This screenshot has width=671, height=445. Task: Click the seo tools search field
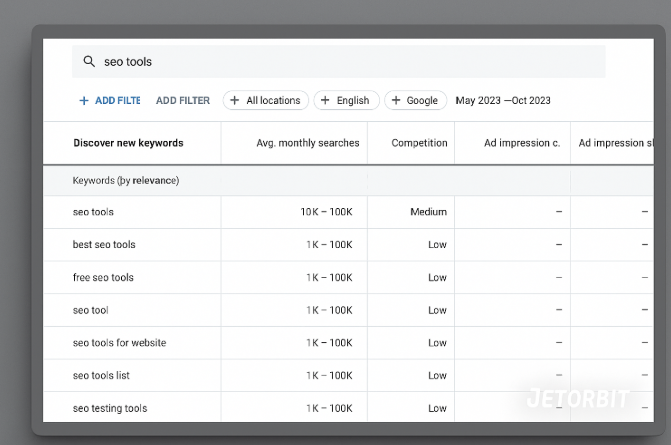click(338, 62)
